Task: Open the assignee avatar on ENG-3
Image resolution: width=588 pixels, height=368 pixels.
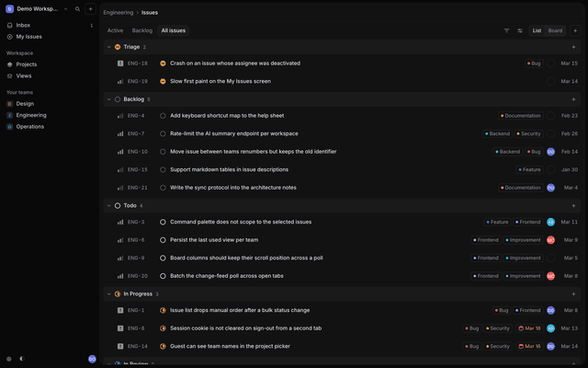Action: (x=550, y=222)
